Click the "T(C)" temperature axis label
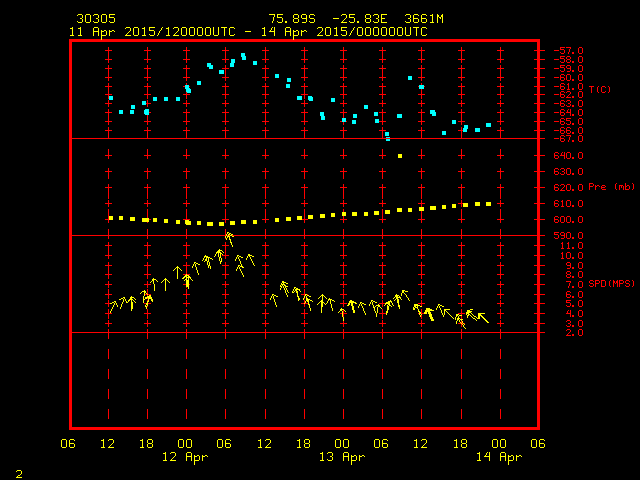 (x=600, y=89)
